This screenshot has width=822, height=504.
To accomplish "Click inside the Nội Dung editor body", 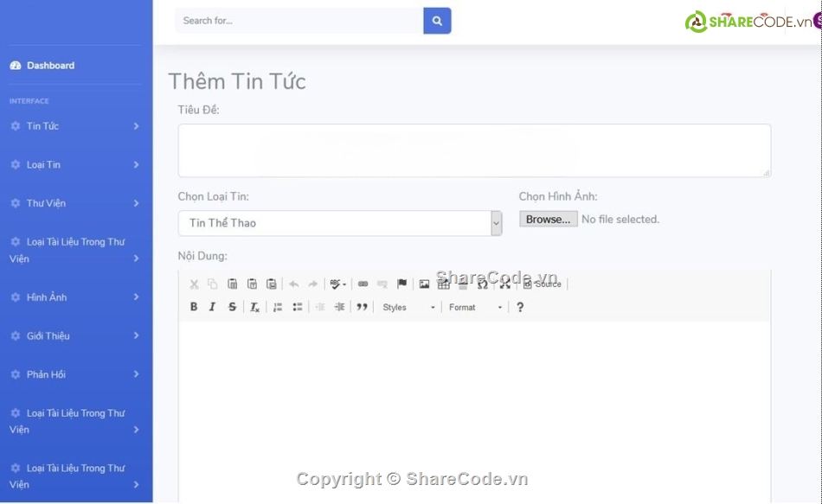I will pos(474,411).
